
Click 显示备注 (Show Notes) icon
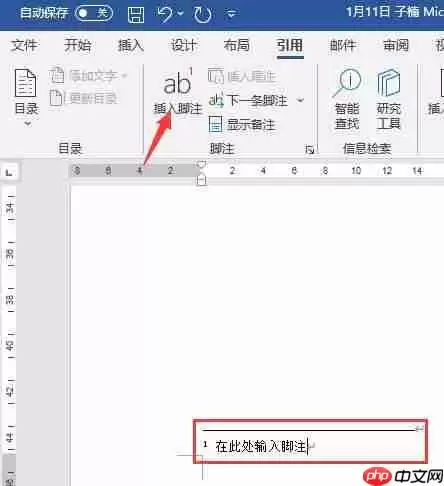coord(242,124)
